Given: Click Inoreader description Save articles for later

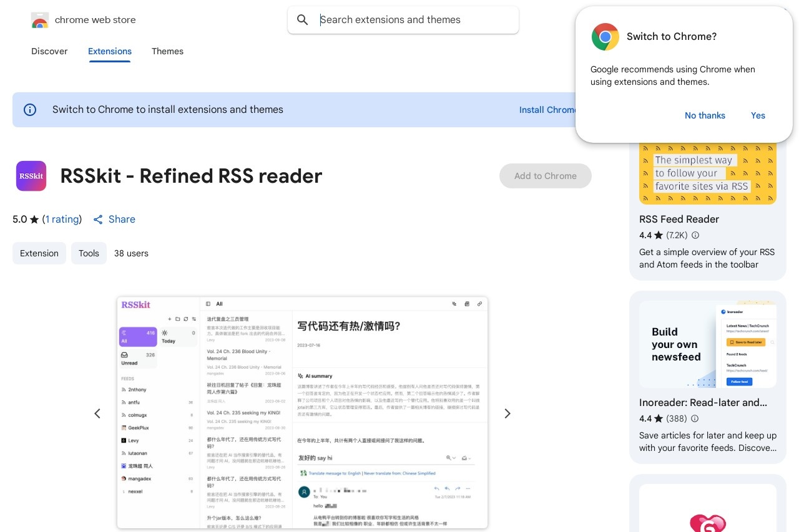Looking at the screenshot, I should point(708,442).
